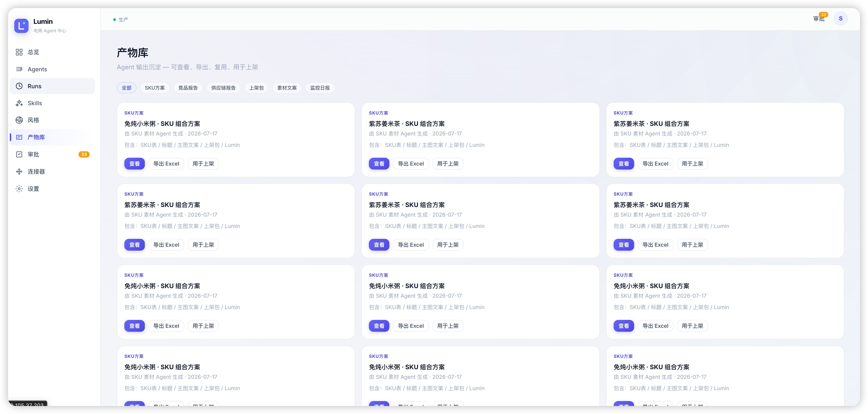Click title of top-left 免炖小米粥 · SKU 组合方案 card
The height and width of the screenshot is (414, 868).
162,124
